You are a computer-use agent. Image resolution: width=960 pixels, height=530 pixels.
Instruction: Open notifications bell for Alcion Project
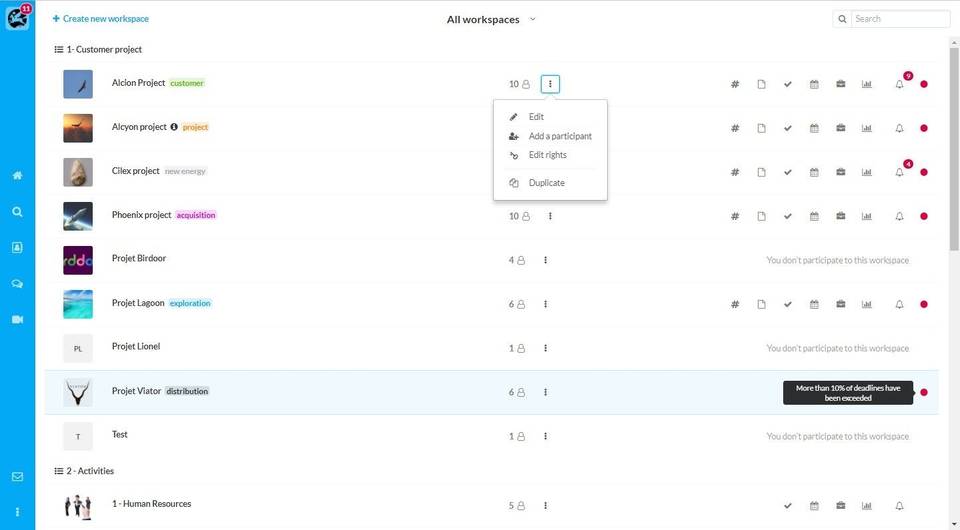[x=899, y=85]
